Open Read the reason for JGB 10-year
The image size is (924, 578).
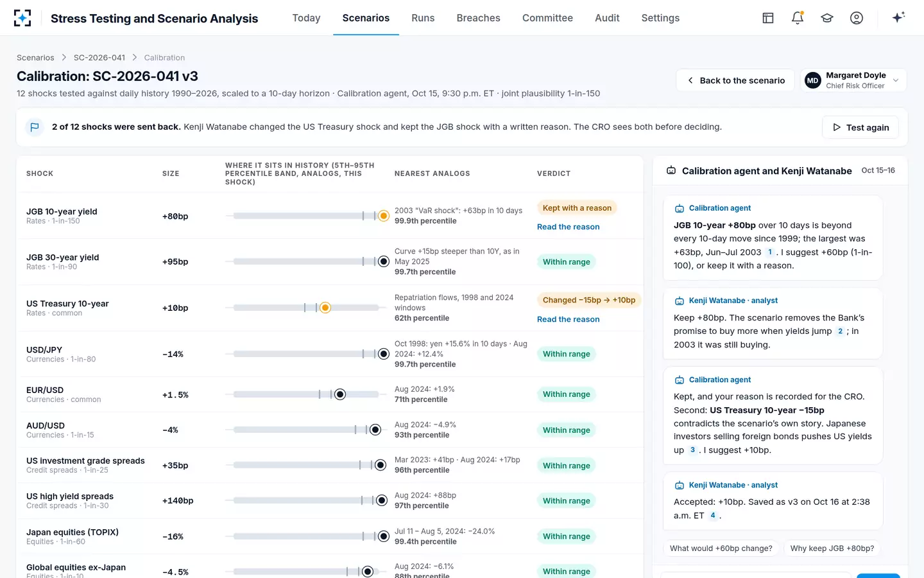point(569,227)
